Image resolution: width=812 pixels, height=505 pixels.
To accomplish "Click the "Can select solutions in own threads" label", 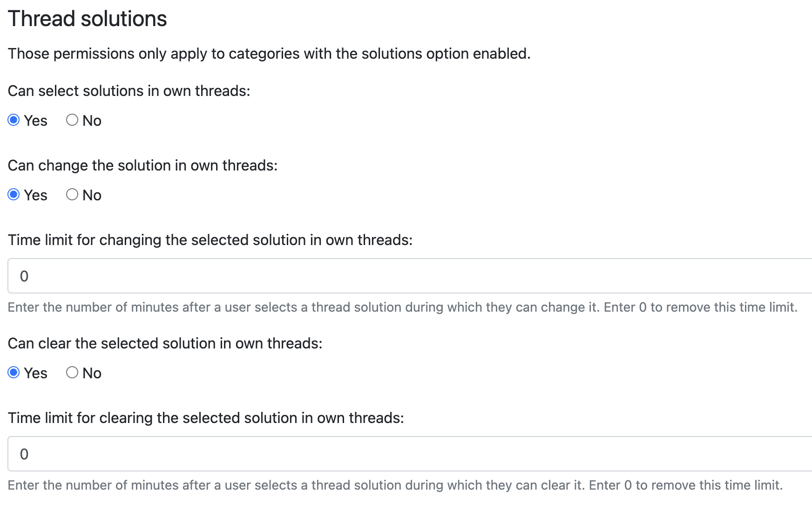I will pyautogui.click(x=129, y=91).
